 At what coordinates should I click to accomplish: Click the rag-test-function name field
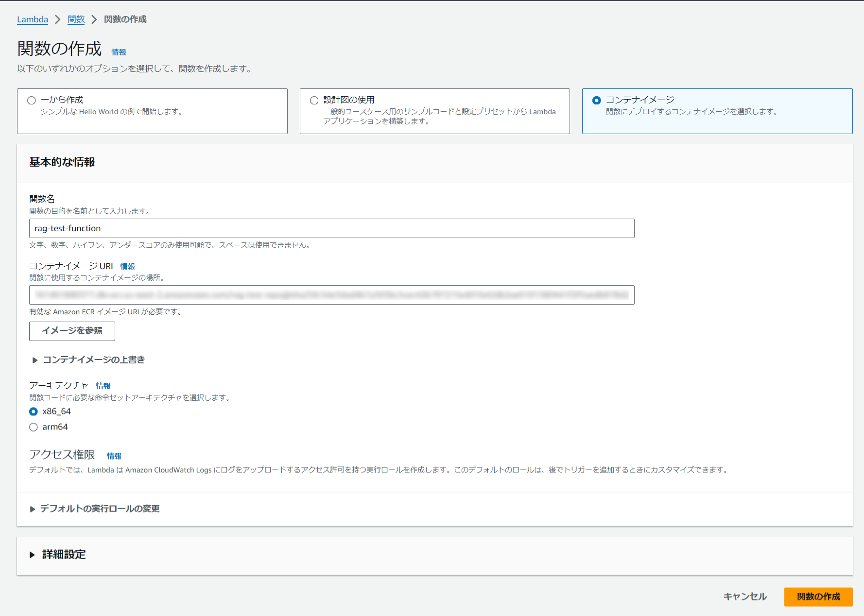332,228
